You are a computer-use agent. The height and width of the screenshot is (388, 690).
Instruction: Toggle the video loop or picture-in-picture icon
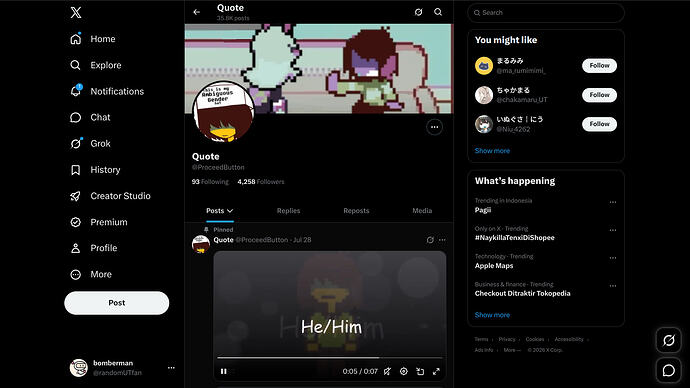click(420, 372)
